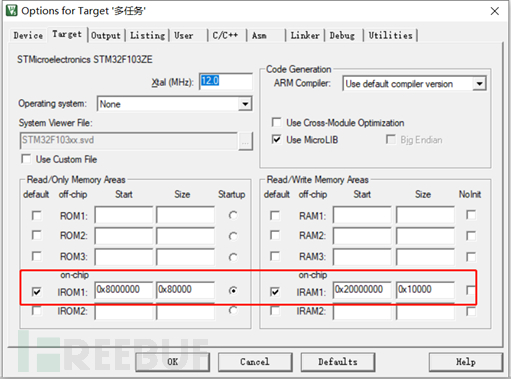Click the ROM1 Start field
511x379 pixels.
[124, 215]
